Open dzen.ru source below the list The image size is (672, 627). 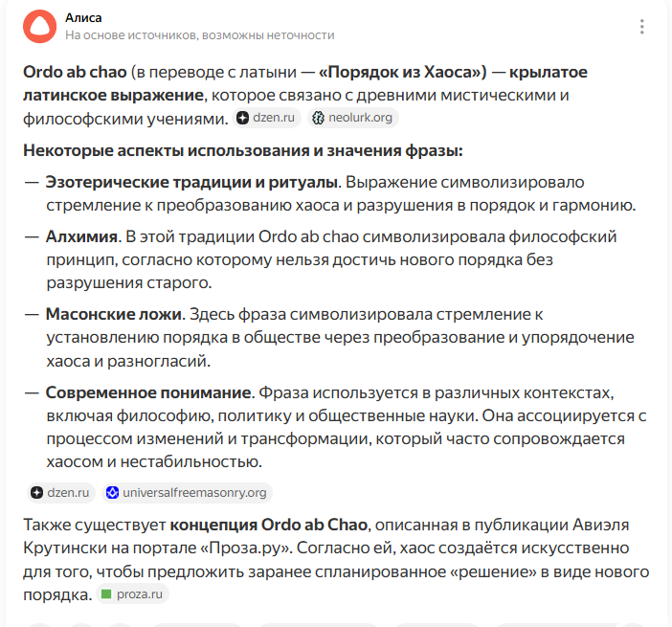[x=61, y=493]
